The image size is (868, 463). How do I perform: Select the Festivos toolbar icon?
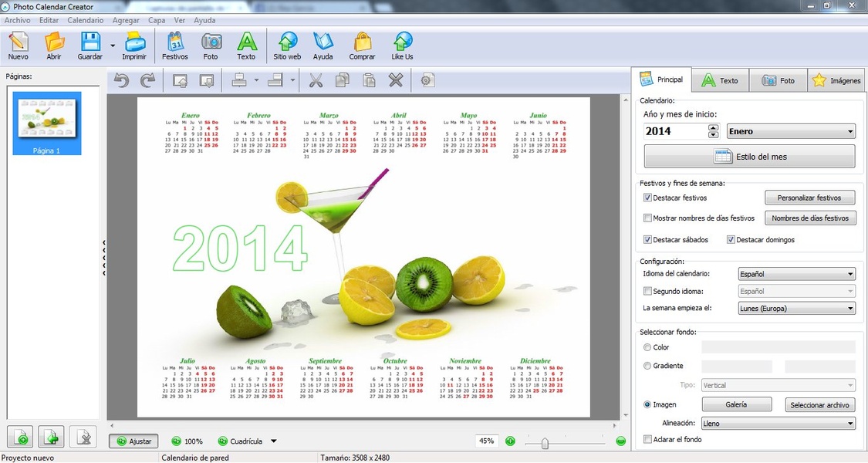point(174,45)
